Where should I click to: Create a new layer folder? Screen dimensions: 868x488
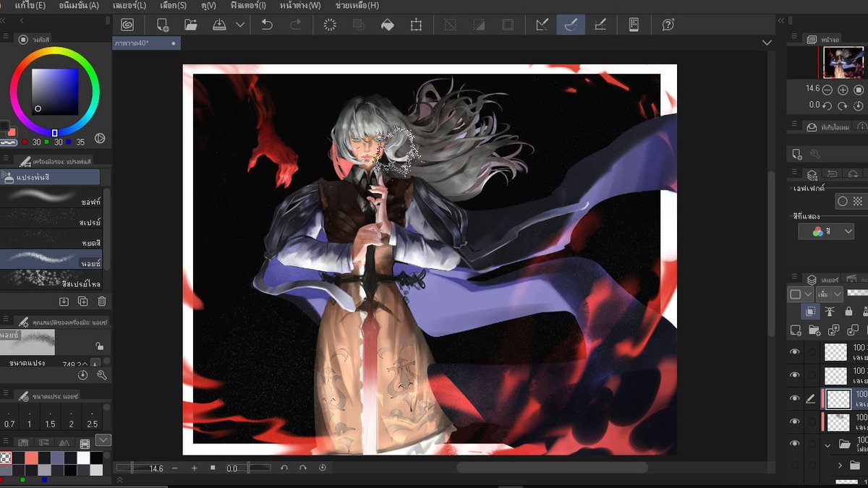click(x=814, y=329)
